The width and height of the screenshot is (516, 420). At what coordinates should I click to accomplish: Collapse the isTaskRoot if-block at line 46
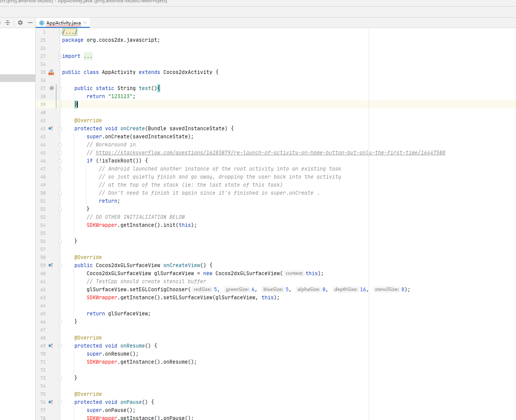click(60, 161)
